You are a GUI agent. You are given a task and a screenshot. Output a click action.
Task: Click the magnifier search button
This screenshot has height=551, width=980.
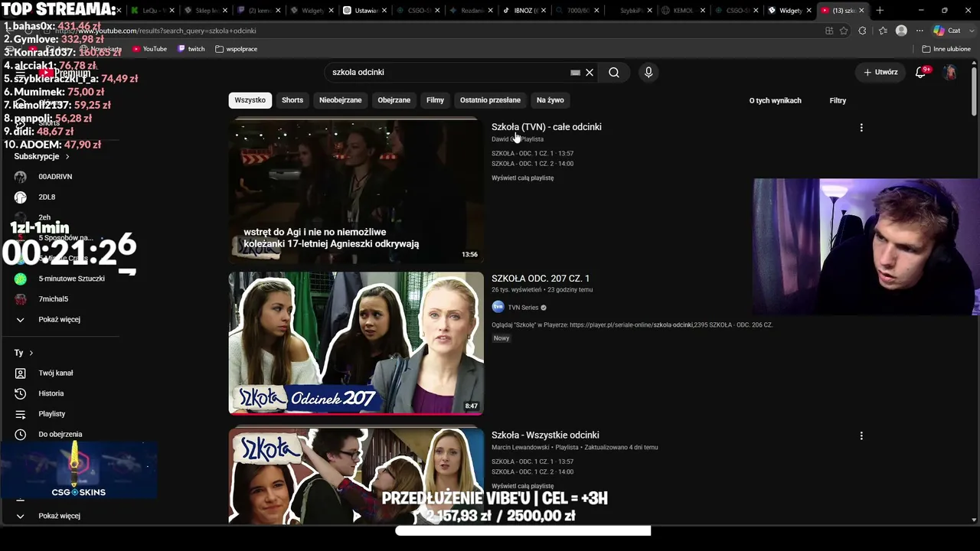point(614,72)
